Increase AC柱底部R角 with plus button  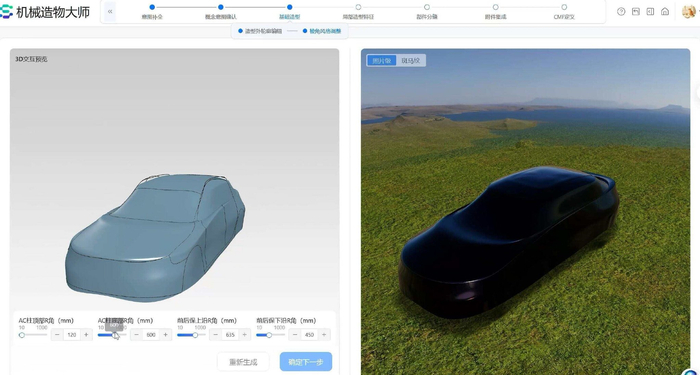[x=166, y=334]
